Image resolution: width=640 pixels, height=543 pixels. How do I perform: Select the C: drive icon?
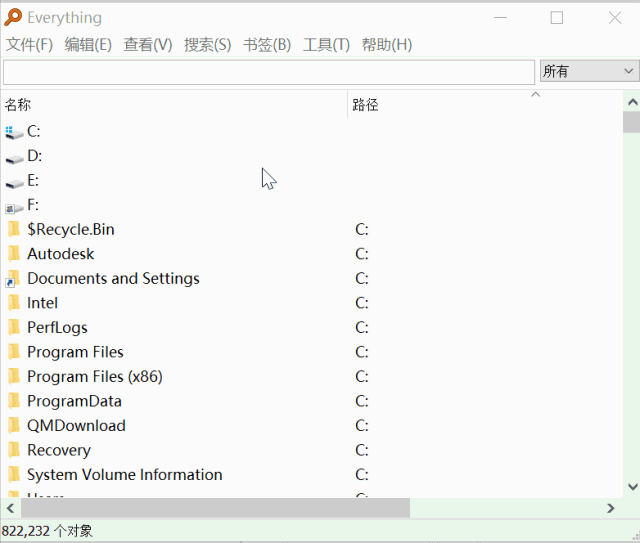(x=14, y=132)
